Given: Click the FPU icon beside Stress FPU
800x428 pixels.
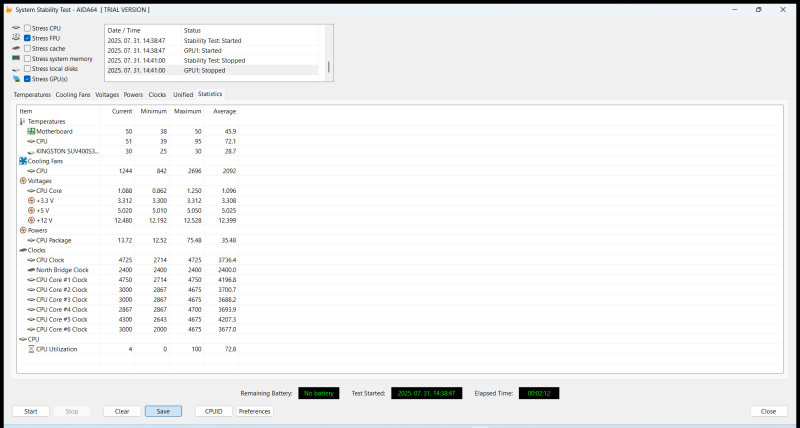Looking at the screenshot, I should coord(16,38).
